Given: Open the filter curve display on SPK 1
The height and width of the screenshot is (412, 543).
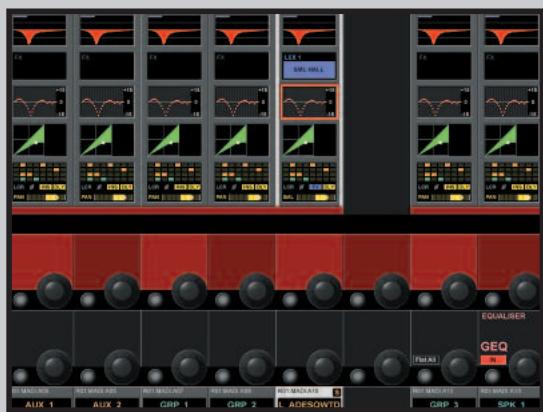Looking at the screenshot, I should pyautogui.click(x=512, y=31).
